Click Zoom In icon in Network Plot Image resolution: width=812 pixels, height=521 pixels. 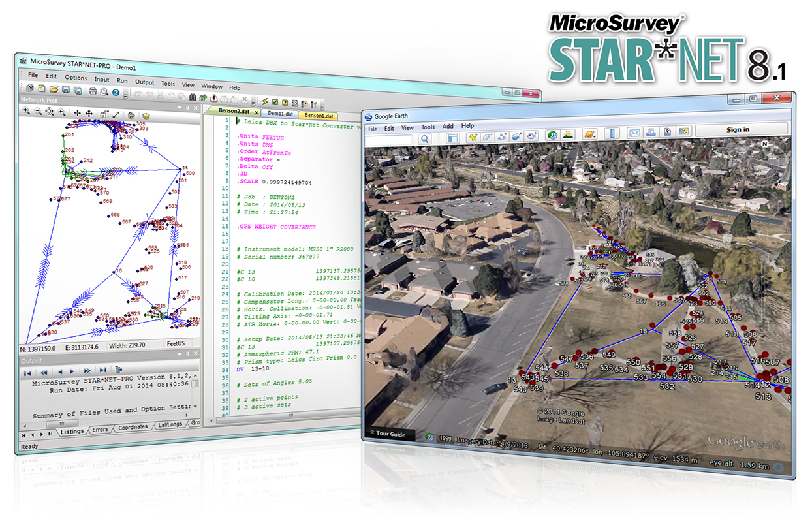[x=26, y=112]
